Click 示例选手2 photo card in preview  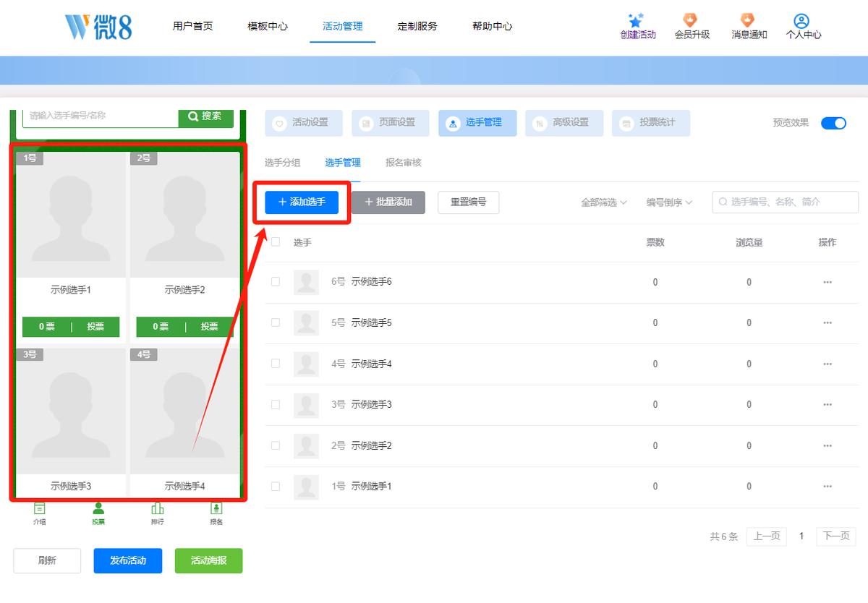(185, 215)
